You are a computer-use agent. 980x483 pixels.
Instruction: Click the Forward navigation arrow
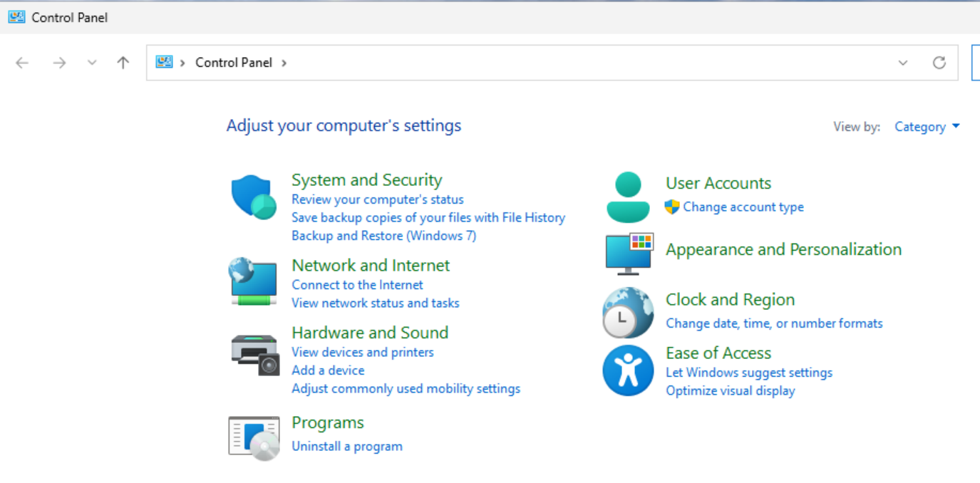[x=59, y=63]
